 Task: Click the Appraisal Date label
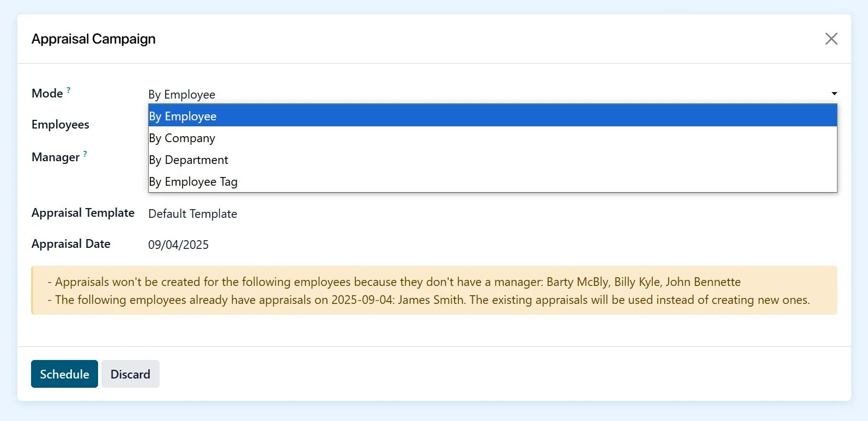(71, 243)
